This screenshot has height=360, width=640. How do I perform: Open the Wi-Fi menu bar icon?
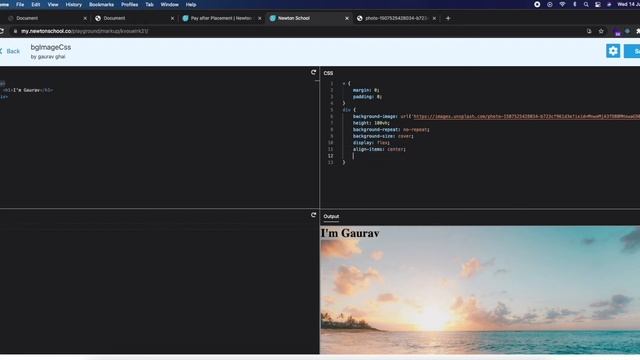click(562, 4)
